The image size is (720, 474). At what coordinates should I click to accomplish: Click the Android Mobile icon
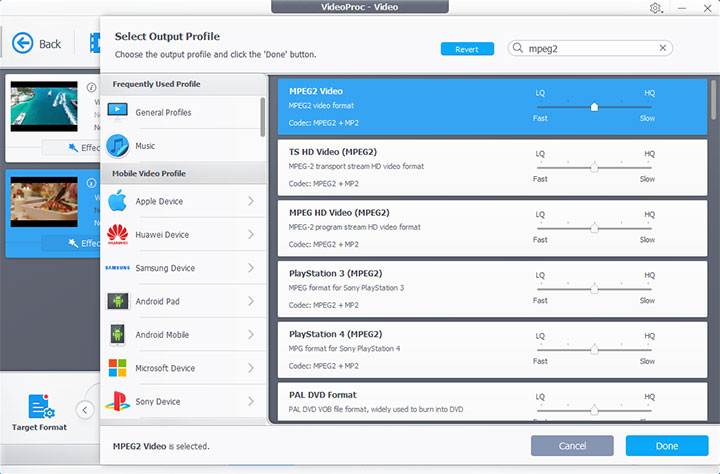pyautogui.click(x=118, y=334)
